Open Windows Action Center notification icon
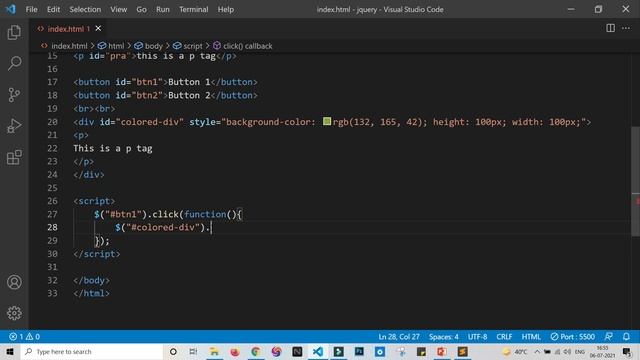 coord(627,351)
